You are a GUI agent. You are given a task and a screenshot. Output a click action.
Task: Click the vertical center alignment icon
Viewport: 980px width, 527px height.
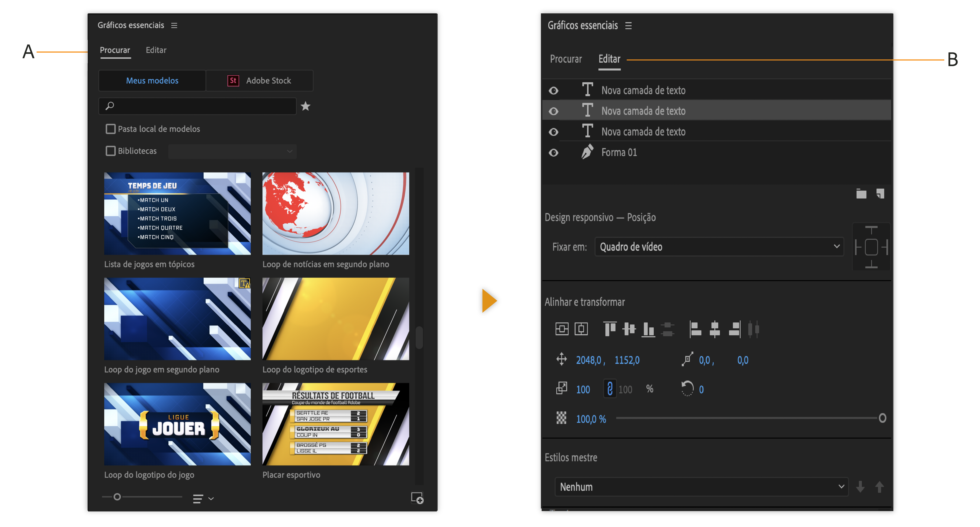pyautogui.click(x=629, y=329)
